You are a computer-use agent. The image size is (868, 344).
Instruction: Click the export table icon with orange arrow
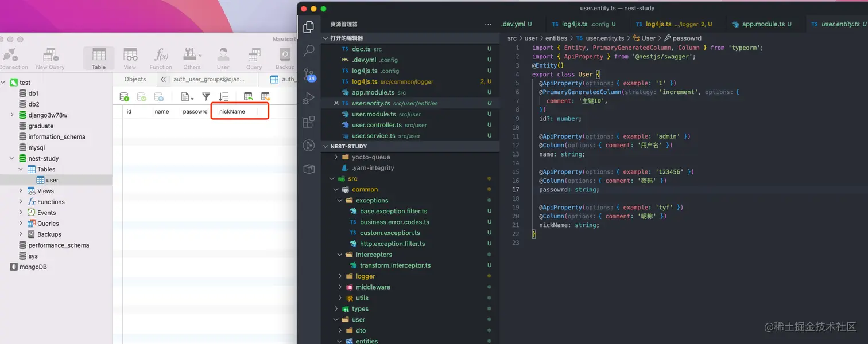(265, 97)
